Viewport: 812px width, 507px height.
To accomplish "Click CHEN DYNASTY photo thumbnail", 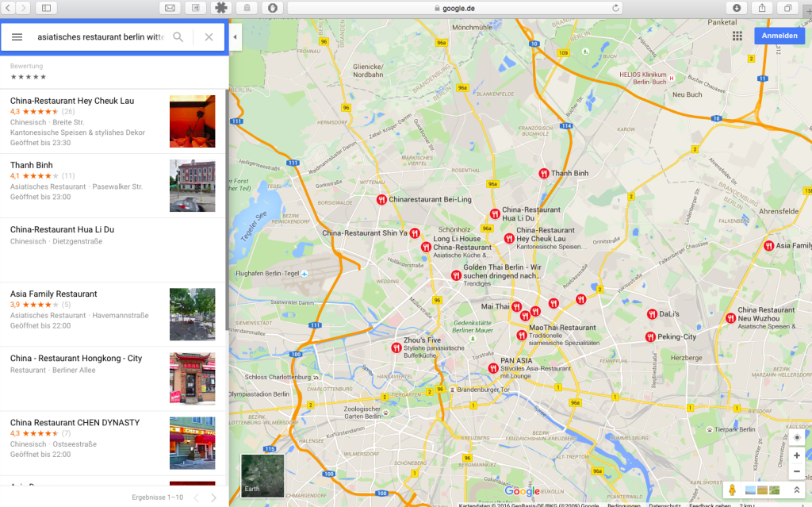I will (x=192, y=444).
